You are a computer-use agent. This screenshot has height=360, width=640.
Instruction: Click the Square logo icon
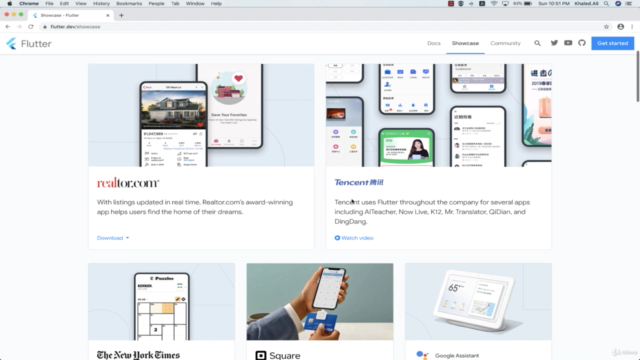tap(261, 356)
